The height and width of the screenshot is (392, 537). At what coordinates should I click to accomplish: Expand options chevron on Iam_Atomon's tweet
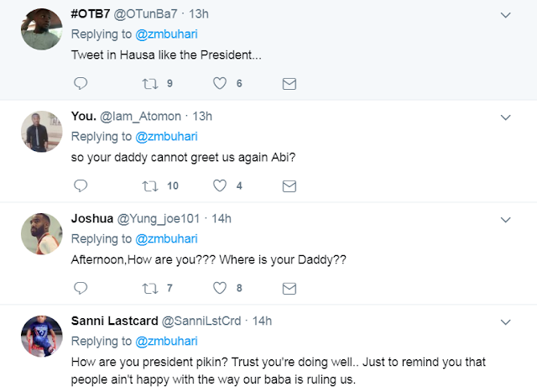(x=506, y=118)
